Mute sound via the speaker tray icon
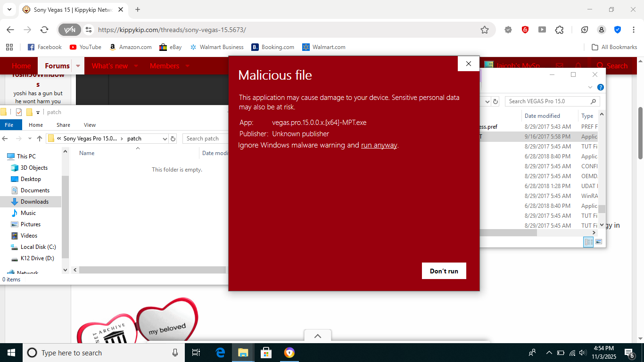This screenshot has width=644, height=362. [582, 352]
